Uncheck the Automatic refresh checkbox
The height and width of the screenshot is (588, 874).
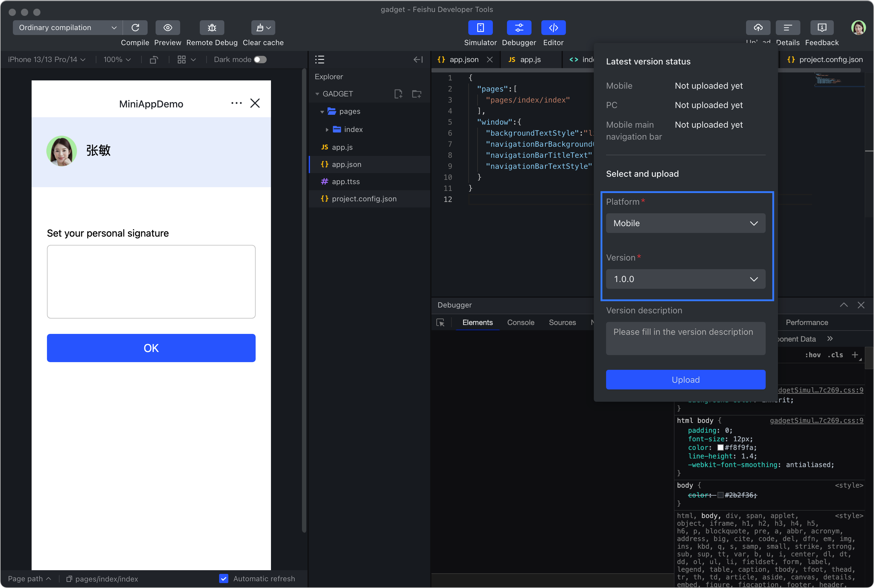tap(223, 578)
